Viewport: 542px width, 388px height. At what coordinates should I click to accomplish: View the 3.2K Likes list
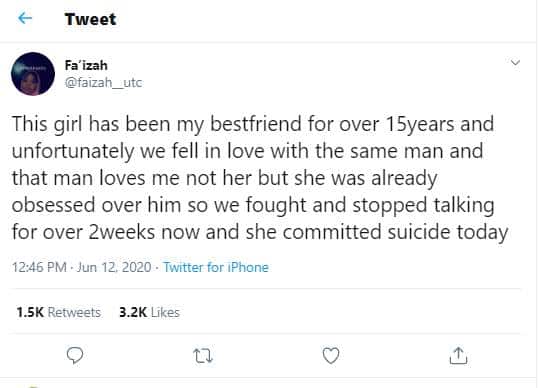coord(149,312)
